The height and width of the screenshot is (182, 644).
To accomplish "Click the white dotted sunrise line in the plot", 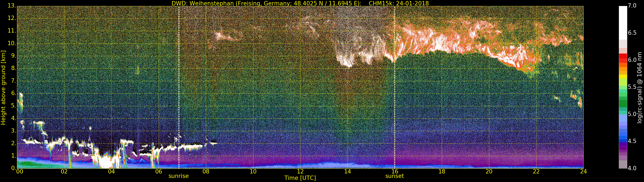I will point(179,87).
